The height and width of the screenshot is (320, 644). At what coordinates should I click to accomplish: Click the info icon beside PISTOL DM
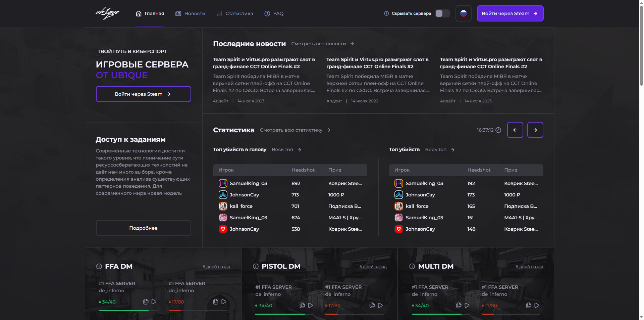pos(256,266)
